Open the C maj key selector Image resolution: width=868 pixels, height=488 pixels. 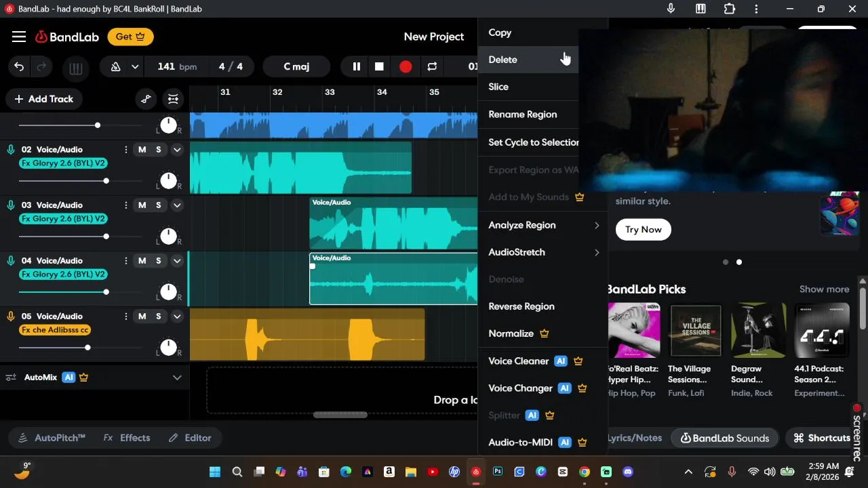click(x=296, y=66)
